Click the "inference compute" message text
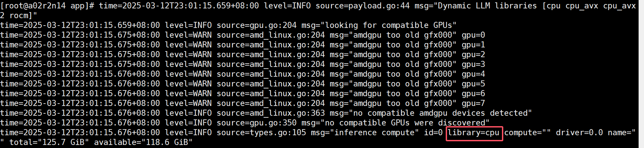Image resolution: width=644 pixels, height=148 pixels. point(355,133)
